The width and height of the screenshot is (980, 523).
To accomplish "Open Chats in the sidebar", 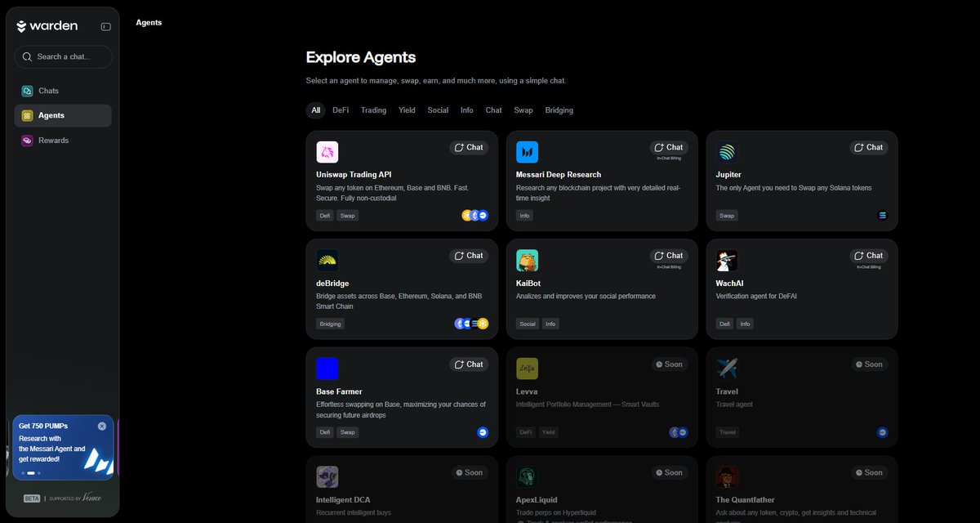I will 63,91.
